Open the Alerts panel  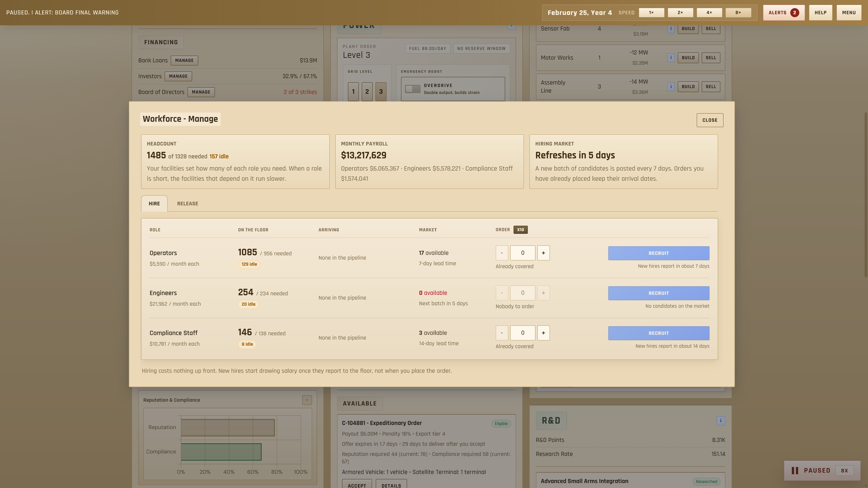(784, 12)
